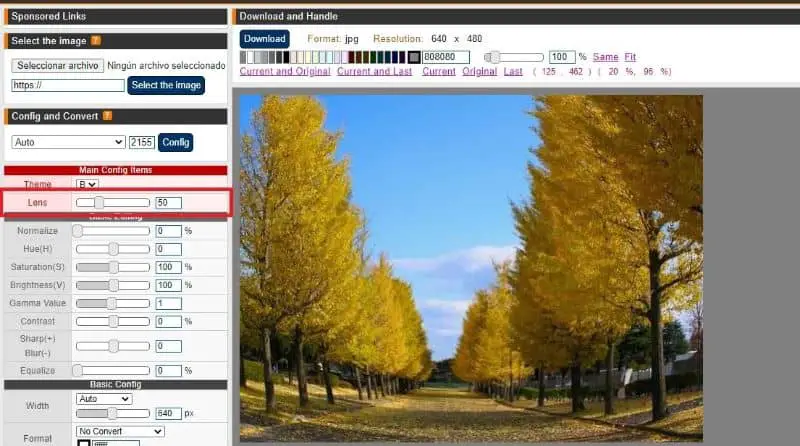Click the Sponsored Links header

coord(116,16)
